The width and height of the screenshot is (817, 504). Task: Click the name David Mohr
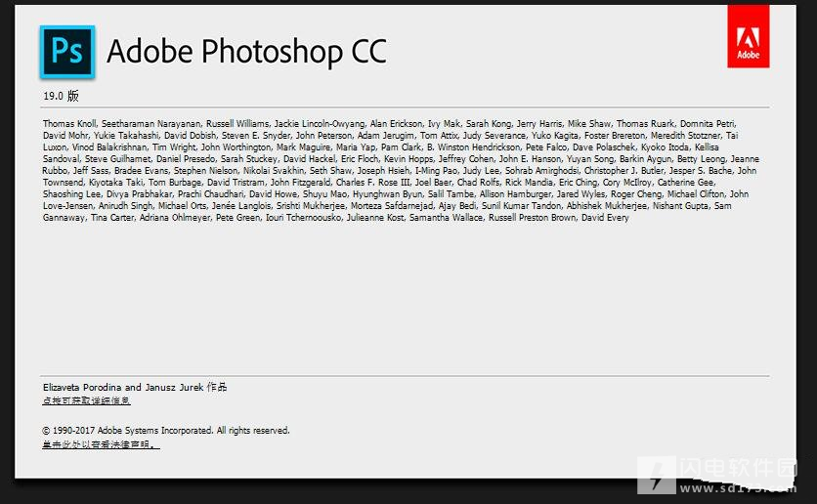(x=65, y=136)
